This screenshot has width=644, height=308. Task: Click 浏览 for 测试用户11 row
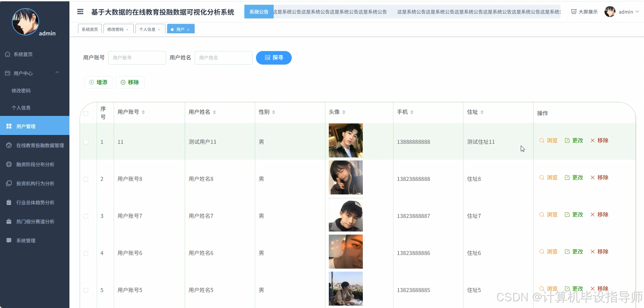[548, 140]
